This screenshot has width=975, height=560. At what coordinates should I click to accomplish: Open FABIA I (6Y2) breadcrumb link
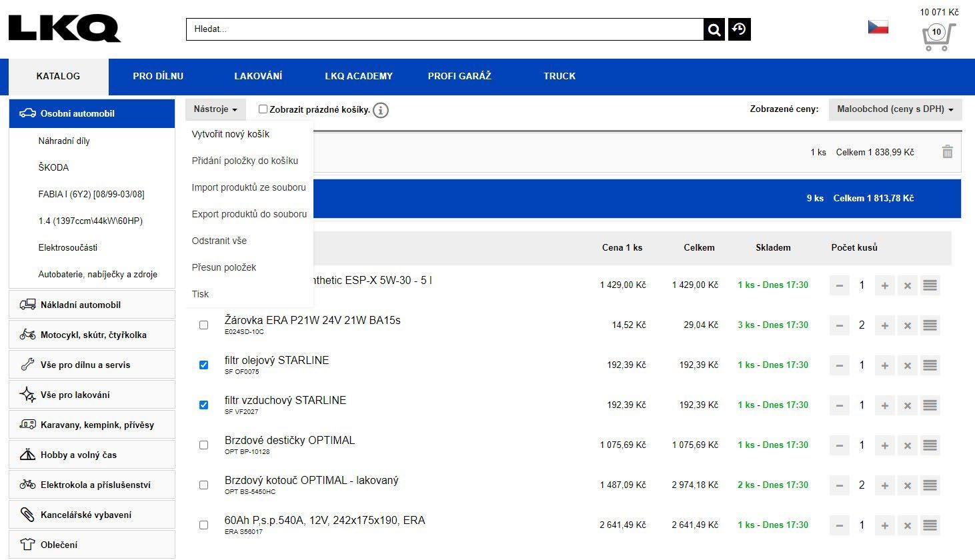(x=91, y=194)
